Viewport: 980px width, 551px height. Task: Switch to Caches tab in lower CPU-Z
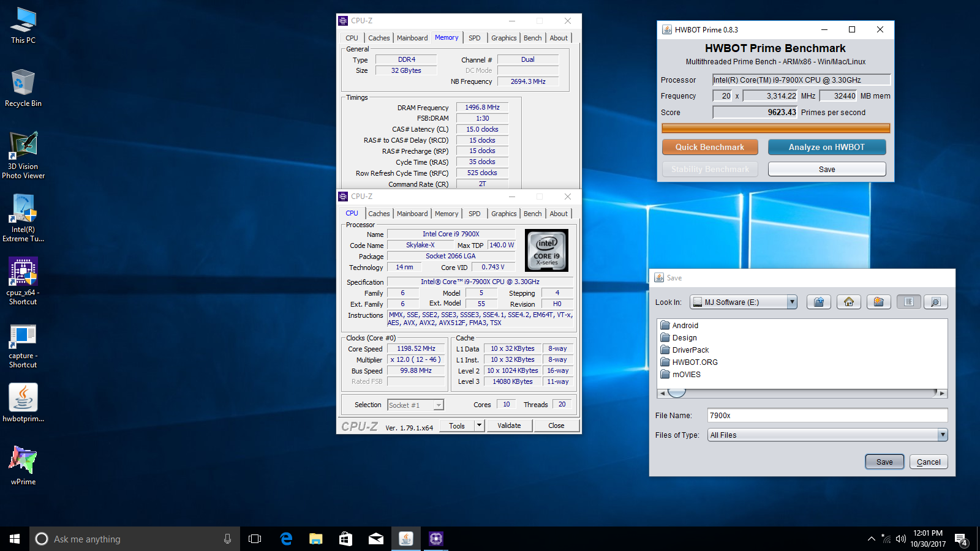(x=379, y=214)
